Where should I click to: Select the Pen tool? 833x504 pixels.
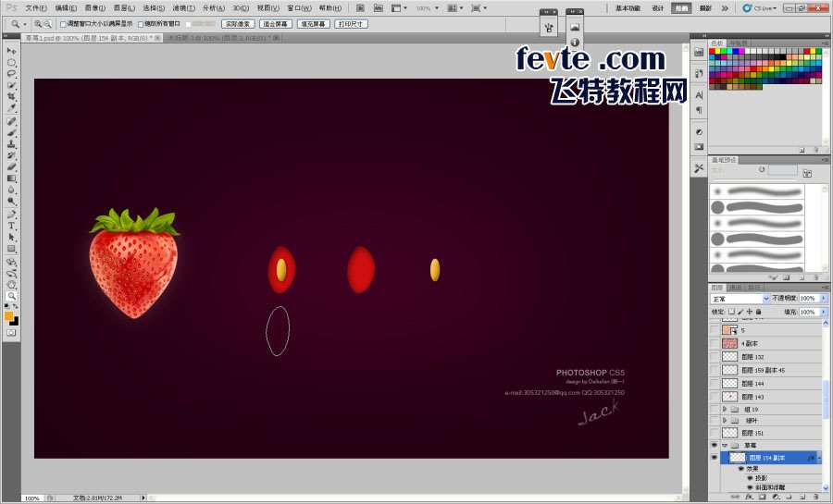[x=11, y=215]
